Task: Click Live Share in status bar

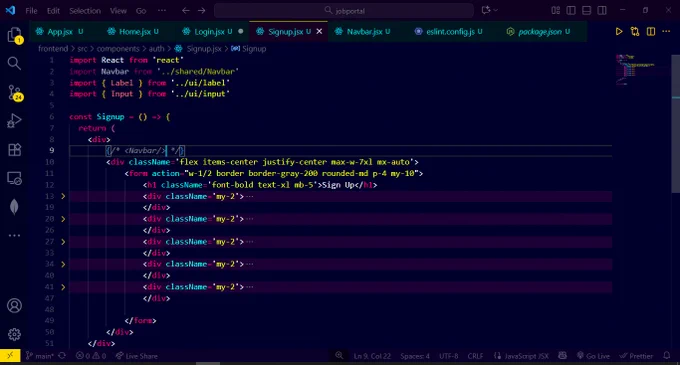Action: (x=137, y=356)
